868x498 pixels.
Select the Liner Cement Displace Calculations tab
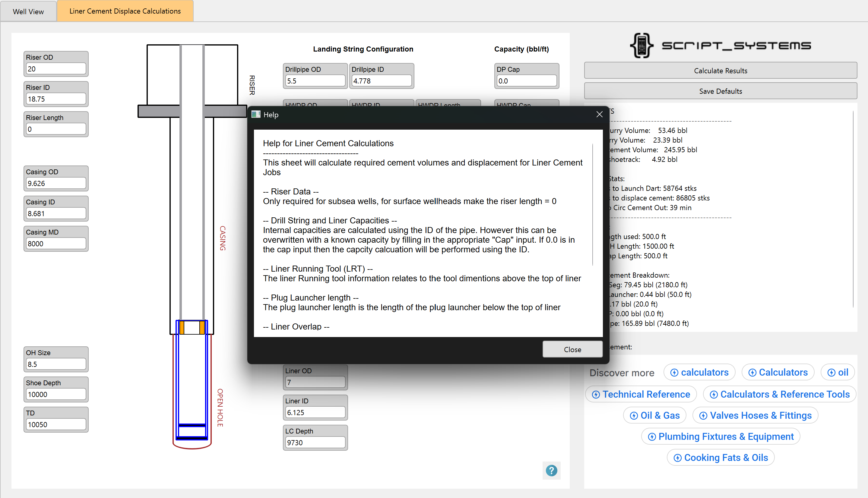[125, 11]
